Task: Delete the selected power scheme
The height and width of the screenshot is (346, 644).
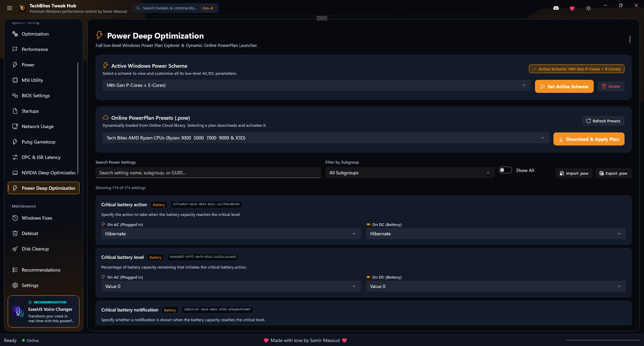Action: (611, 86)
